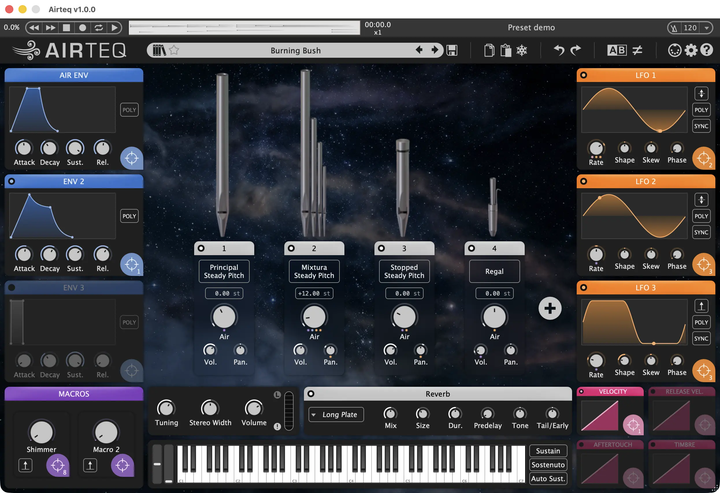Copy settings with the copy icon
This screenshot has width=720, height=493.
(489, 50)
